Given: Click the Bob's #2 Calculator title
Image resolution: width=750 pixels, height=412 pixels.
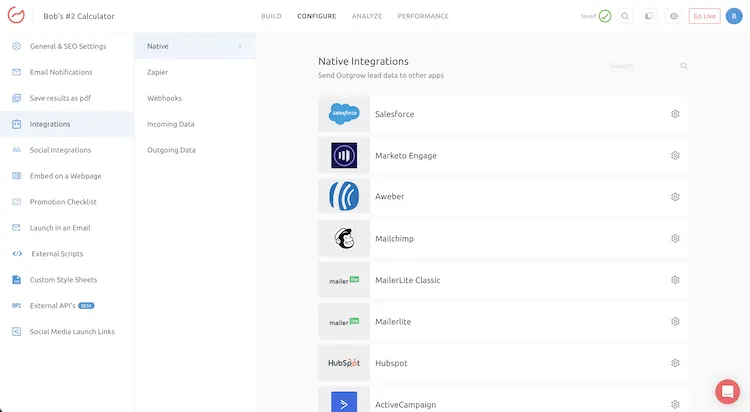Looking at the screenshot, I should pyautogui.click(x=79, y=16).
